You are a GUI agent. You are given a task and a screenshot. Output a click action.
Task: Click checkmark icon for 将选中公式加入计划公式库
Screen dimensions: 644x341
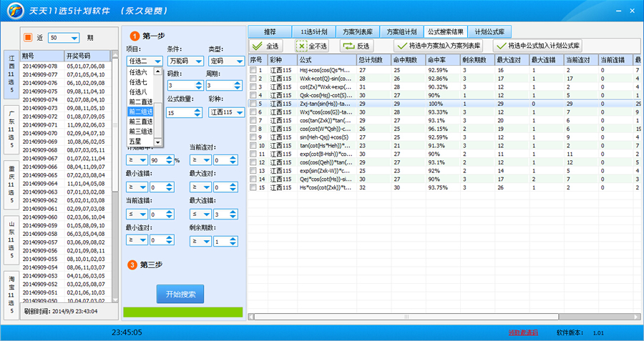[501, 45]
